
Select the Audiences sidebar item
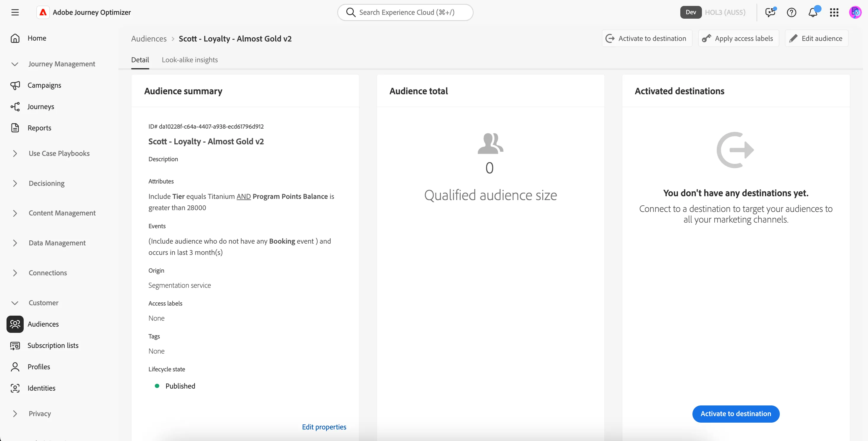(x=43, y=324)
